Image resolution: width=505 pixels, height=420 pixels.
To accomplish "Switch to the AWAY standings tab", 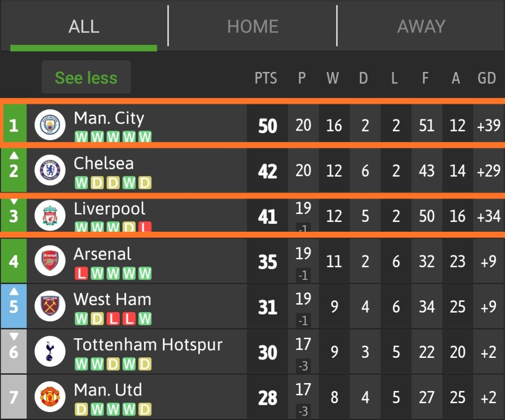I will click(421, 26).
